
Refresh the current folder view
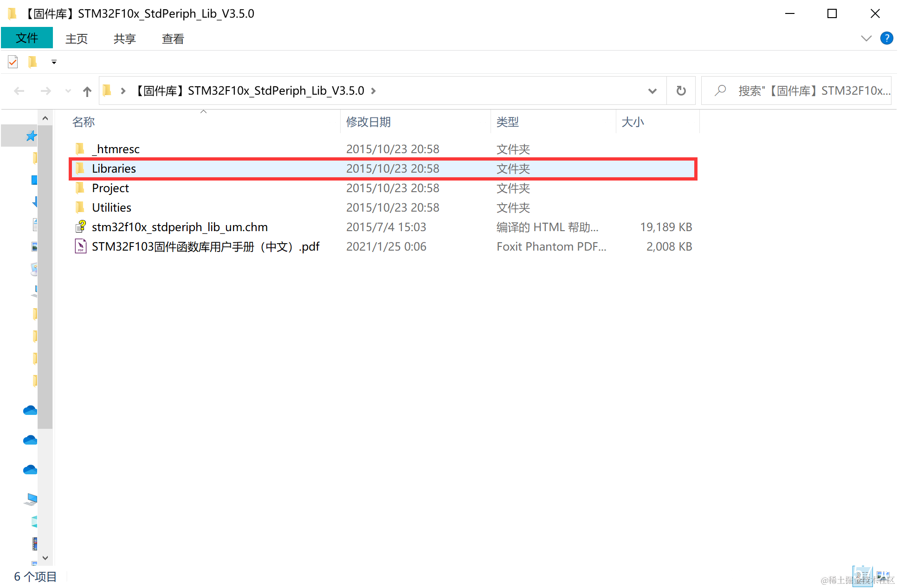click(681, 91)
